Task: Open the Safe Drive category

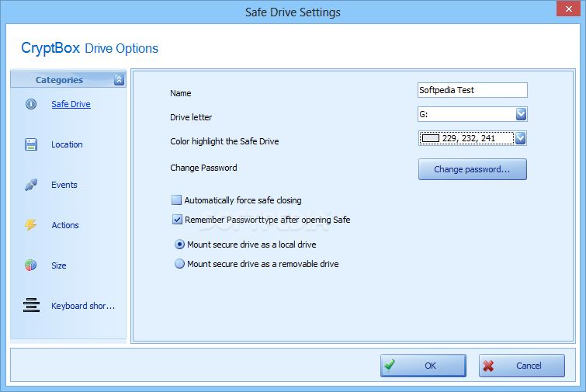Action: pyautogui.click(x=71, y=104)
